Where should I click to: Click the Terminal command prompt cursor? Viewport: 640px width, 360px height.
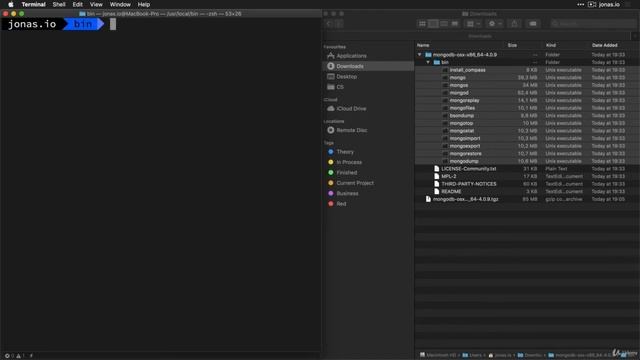click(x=113, y=24)
